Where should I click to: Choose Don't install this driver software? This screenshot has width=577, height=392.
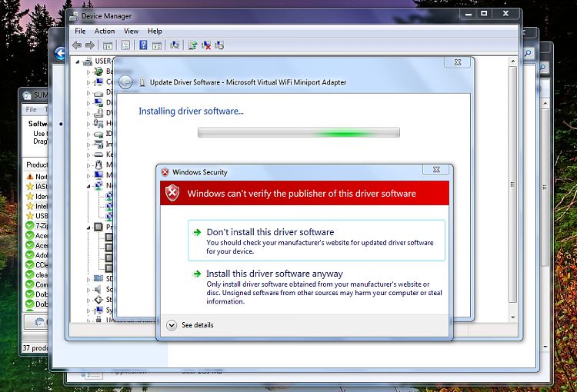click(316, 241)
